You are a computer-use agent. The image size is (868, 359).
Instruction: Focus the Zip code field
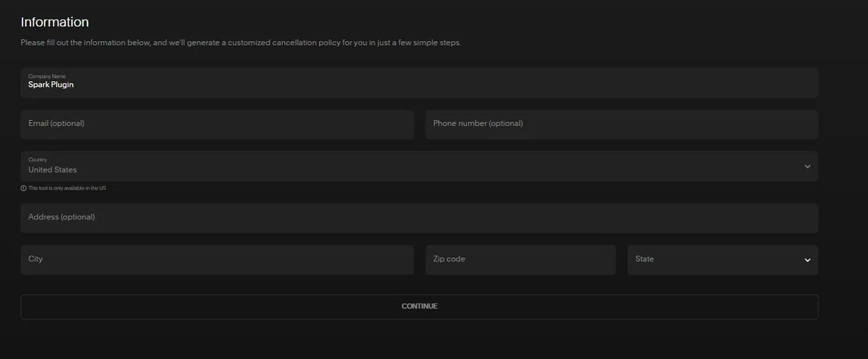tap(520, 260)
